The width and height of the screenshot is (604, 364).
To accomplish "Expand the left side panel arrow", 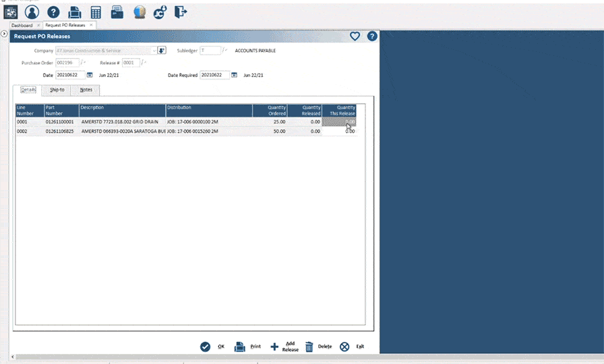I will (4, 34).
